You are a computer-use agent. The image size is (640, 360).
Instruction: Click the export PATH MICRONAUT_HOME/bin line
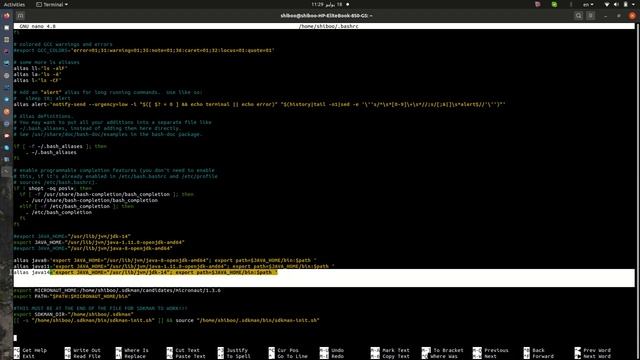click(72, 296)
